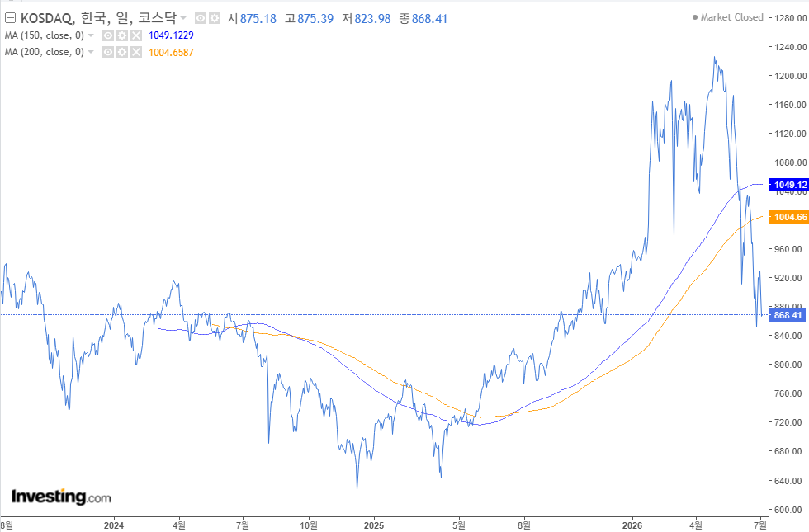Open MA 150 indicator settings gear
Viewport: 809px width, 532px height.
pyautogui.click(x=122, y=35)
